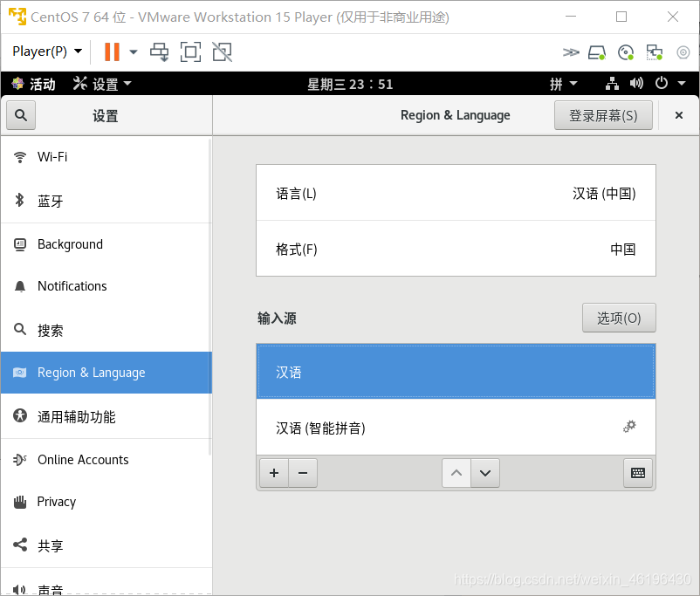
Task: Open the Player(P) menu
Action: click(47, 51)
